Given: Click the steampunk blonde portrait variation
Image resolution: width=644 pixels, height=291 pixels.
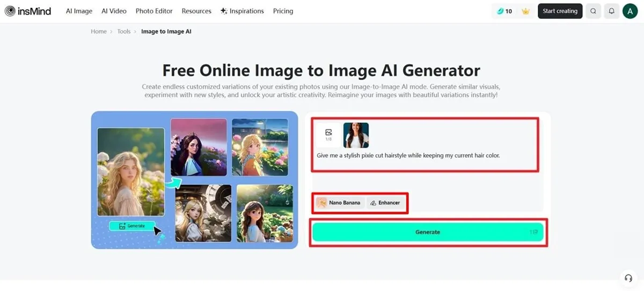Looking at the screenshot, I should tap(203, 213).
